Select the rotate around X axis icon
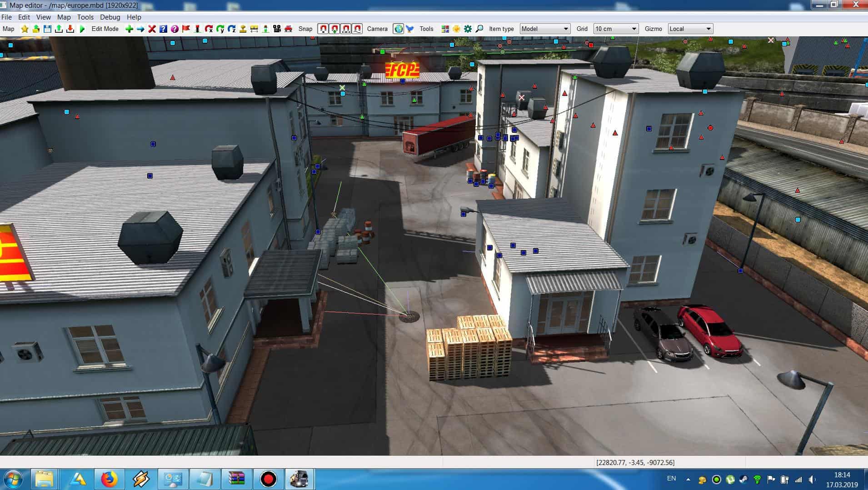Screen dimensions: 868x490 tap(209, 29)
